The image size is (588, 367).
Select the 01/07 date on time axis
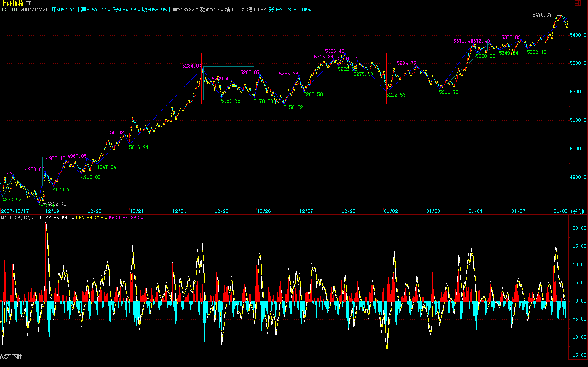(518, 211)
